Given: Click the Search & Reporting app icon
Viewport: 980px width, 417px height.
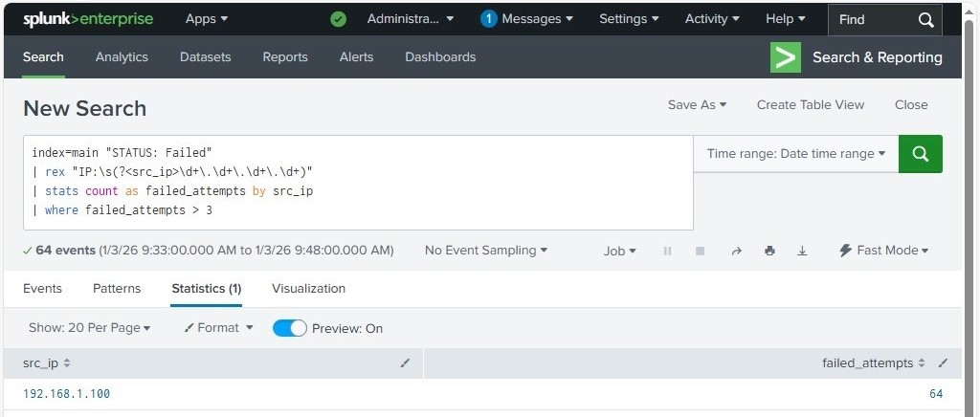Looking at the screenshot, I should (785, 57).
